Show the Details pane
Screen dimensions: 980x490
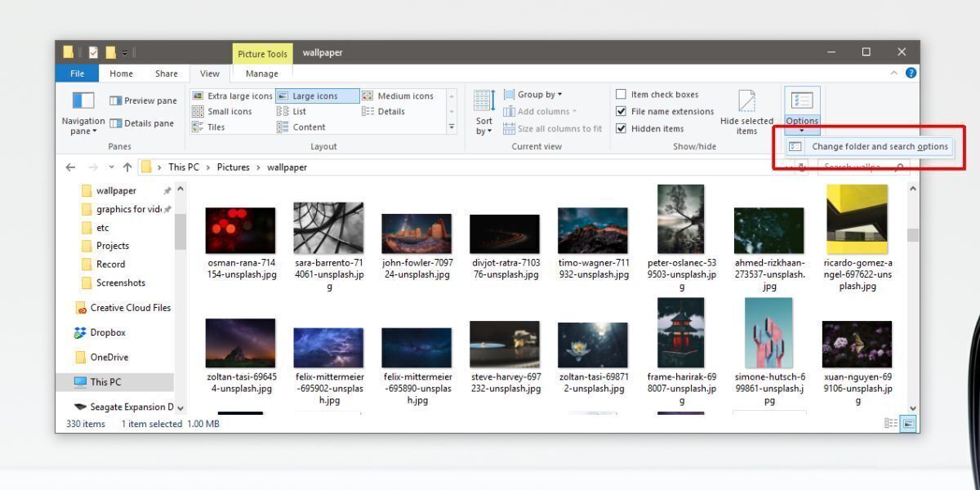pyautogui.click(x=143, y=122)
